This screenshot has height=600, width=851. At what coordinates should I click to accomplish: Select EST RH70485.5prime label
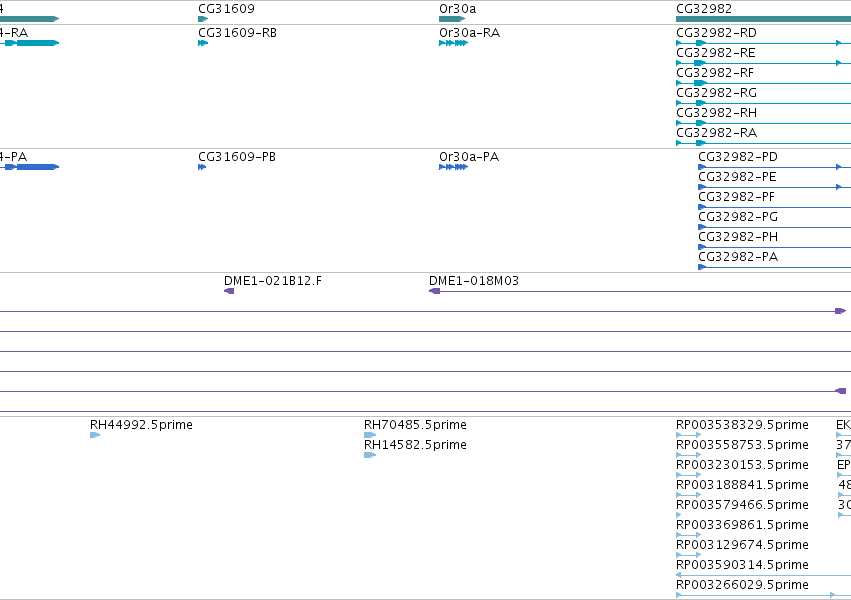(x=415, y=425)
